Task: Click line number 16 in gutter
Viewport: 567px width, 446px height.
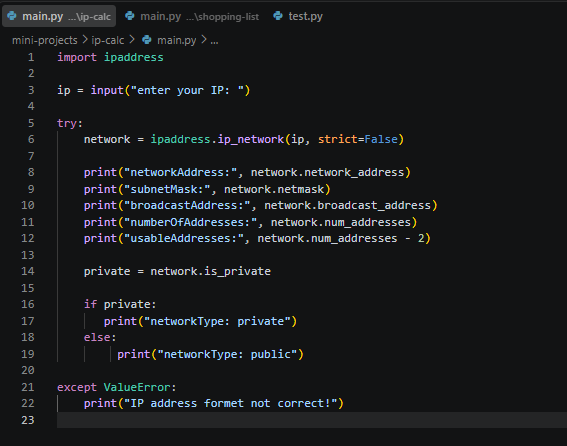Action: tap(28, 304)
